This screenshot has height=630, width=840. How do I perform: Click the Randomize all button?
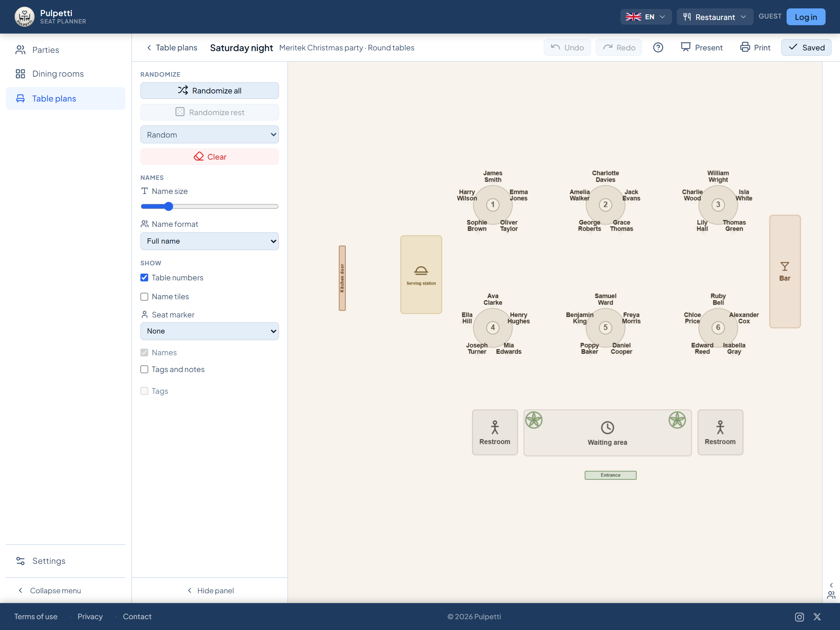point(210,91)
